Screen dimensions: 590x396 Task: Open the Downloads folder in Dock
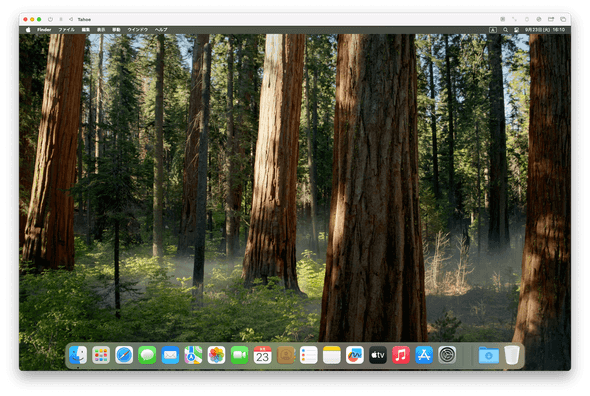(489, 355)
